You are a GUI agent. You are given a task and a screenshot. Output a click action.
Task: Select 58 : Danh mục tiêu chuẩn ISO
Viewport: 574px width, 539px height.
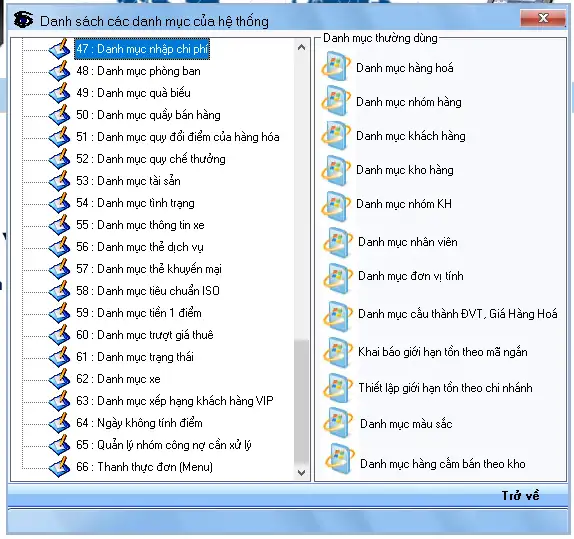[148, 291]
